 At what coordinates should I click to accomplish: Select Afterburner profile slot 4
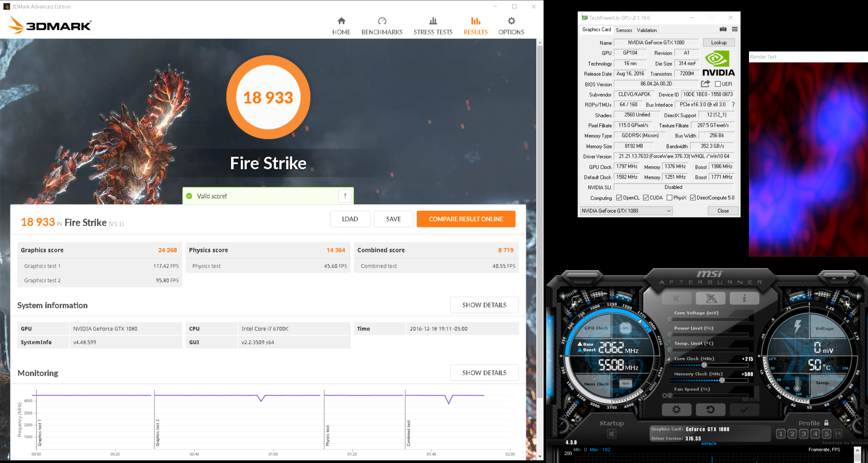pos(815,434)
